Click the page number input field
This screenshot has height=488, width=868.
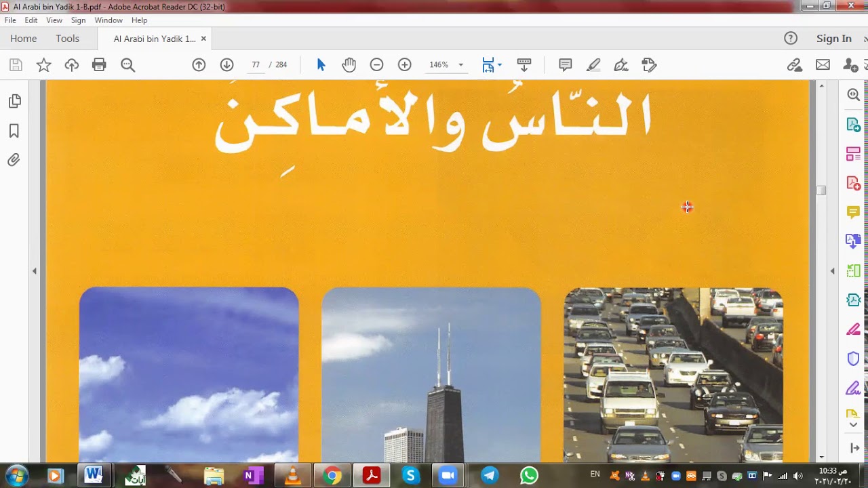256,65
